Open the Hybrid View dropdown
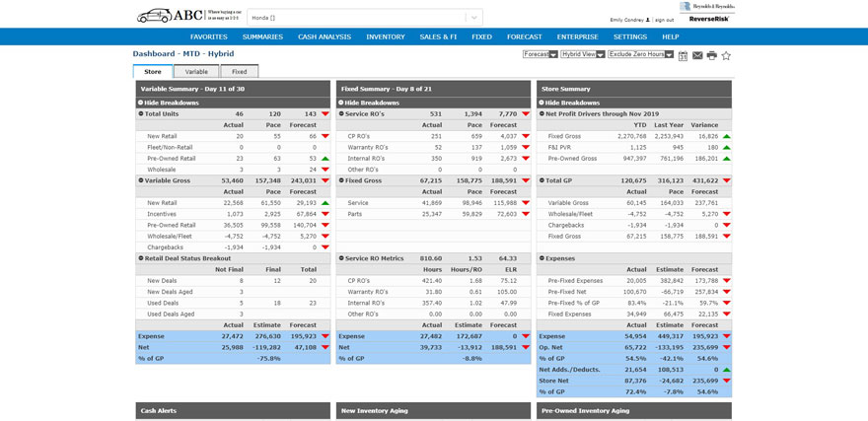Screen dimensions: 868x421 pos(582,54)
